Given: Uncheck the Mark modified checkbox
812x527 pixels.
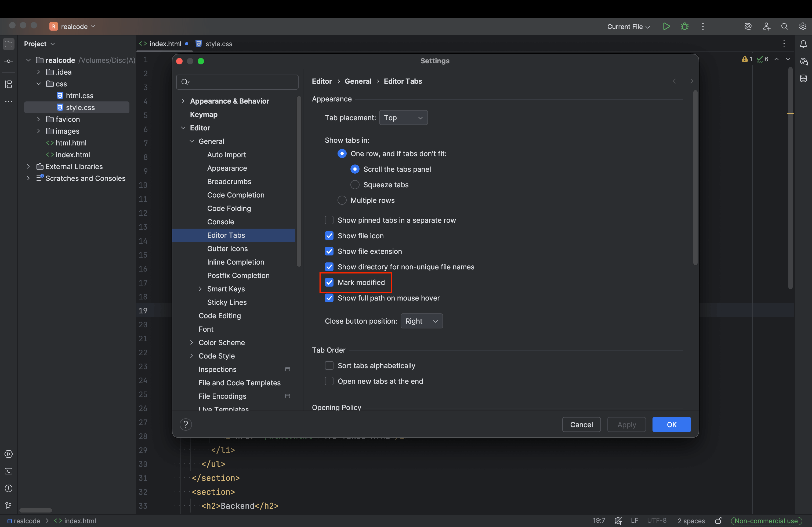Looking at the screenshot, I should pyautogui.click(x=329, y=282).
